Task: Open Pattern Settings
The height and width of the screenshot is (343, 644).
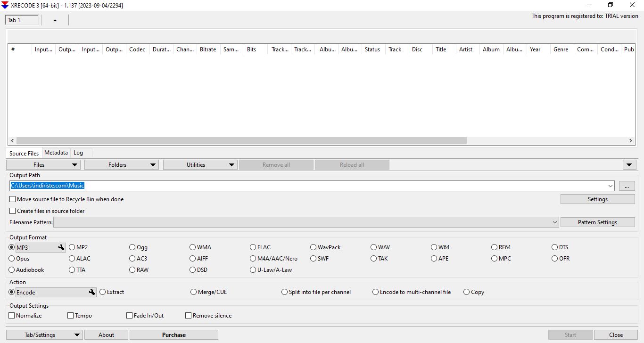Action: (x=597, y=222)
